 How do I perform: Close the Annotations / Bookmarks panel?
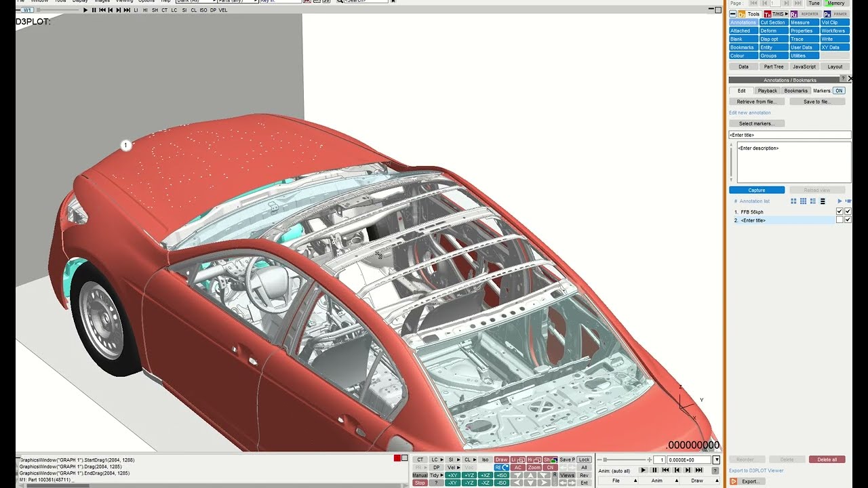(x=850, y=79)
